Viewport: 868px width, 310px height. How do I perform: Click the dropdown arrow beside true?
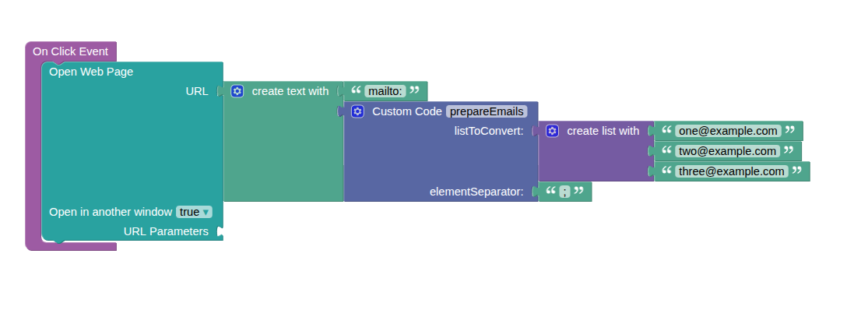click(206, 212)
